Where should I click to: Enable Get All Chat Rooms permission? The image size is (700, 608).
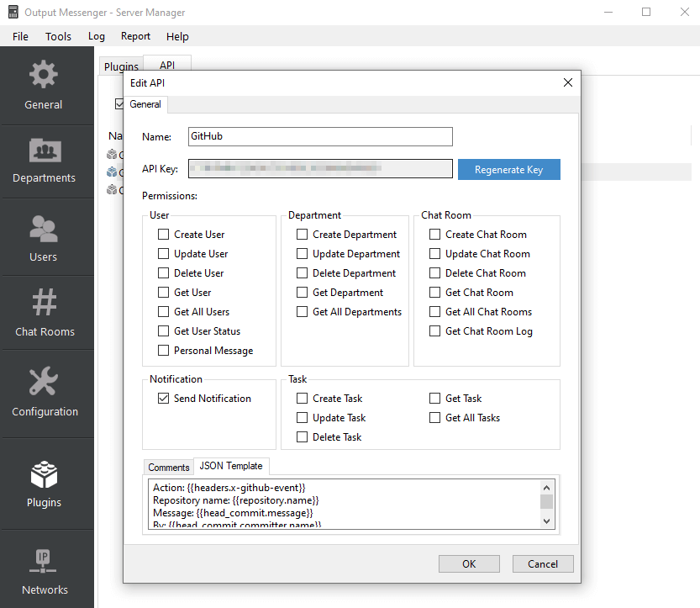point(434,312)
